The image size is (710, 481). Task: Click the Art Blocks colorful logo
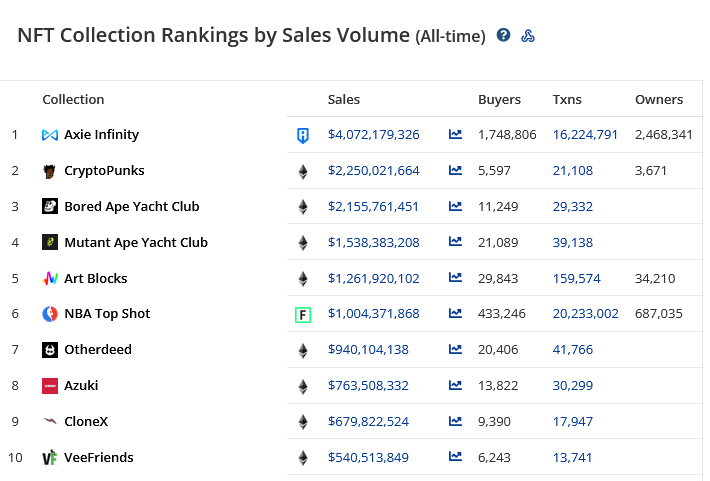point(50,278)
